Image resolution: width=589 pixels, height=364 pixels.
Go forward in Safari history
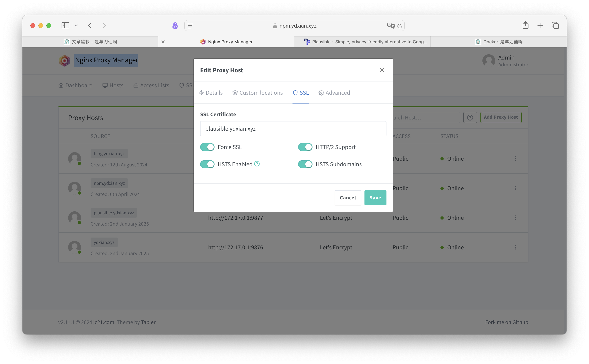104,26
